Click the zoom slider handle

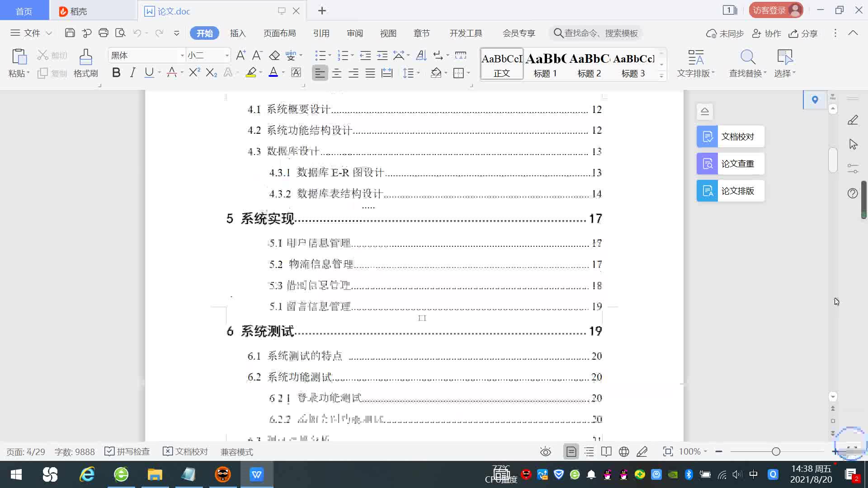pos(776,452)
